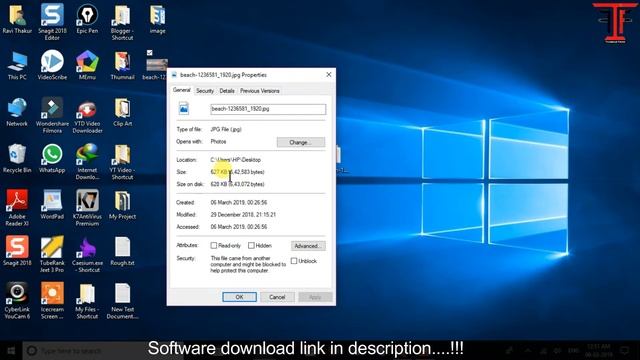
Task: Select Caesium.exe - Shortcut icon
Action: coord(87,255)
